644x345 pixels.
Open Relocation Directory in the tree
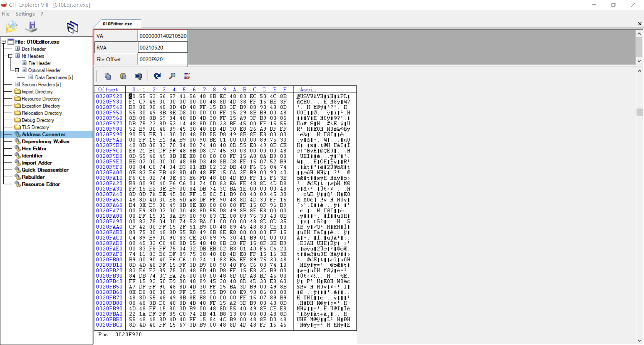42,113
